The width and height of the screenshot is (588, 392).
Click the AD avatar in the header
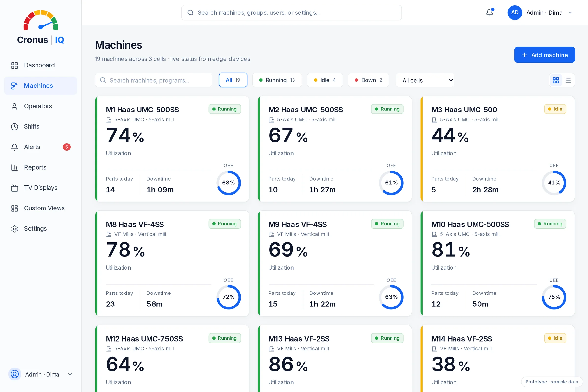(x=515, y=12)
